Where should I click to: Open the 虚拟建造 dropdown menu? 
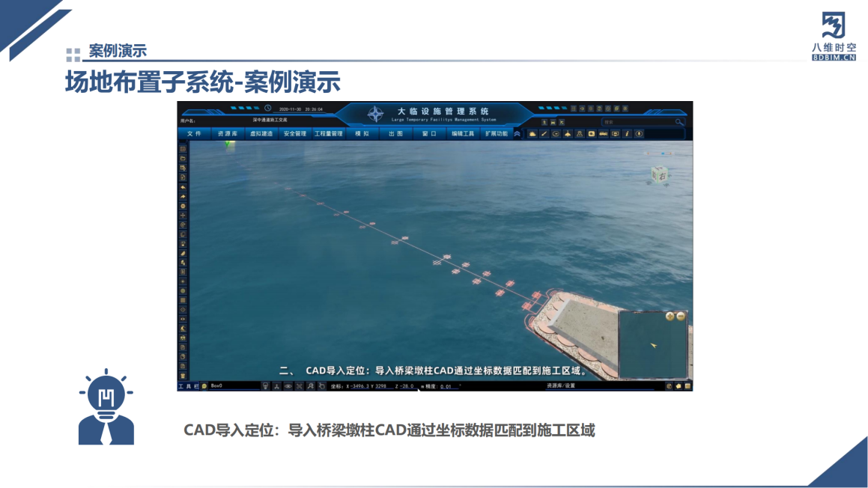pyautogui.click(x=261, y=134)
